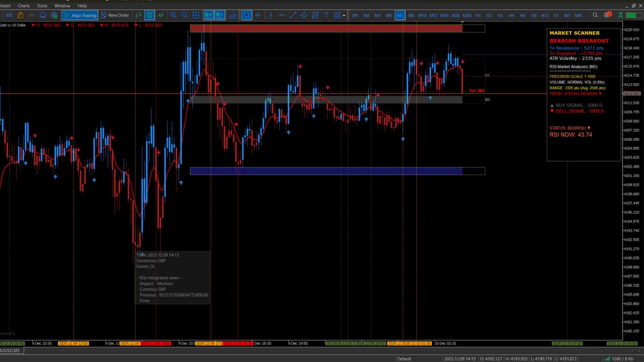Click the zoom in magnifier icon

pos(173,15)
